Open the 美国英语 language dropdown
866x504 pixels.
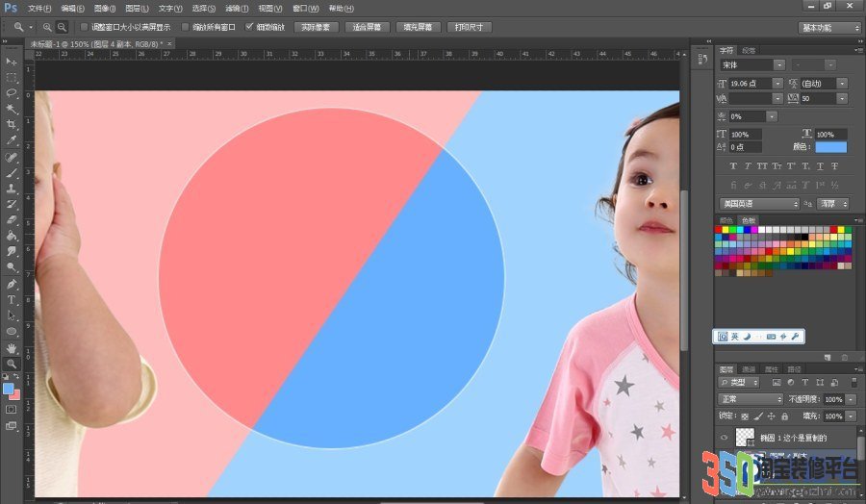tap(759, 204)
